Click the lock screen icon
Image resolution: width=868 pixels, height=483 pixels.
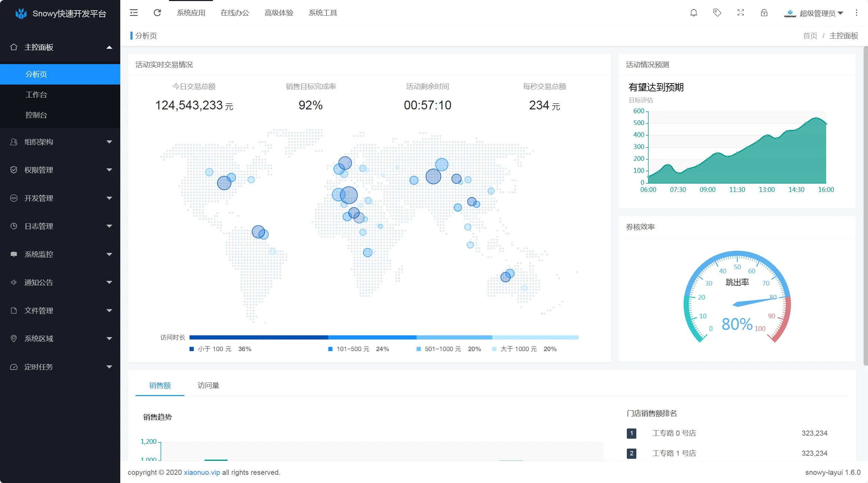pyautogui.click(x=764, y=13)
